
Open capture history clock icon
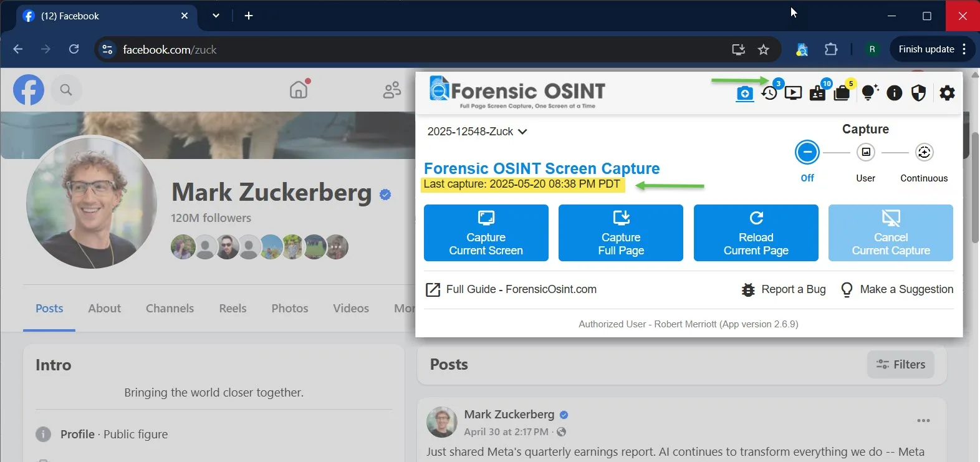769,93
